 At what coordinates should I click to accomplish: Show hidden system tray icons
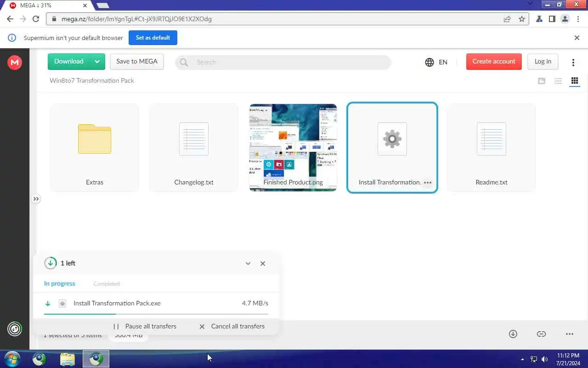[522, 359]
